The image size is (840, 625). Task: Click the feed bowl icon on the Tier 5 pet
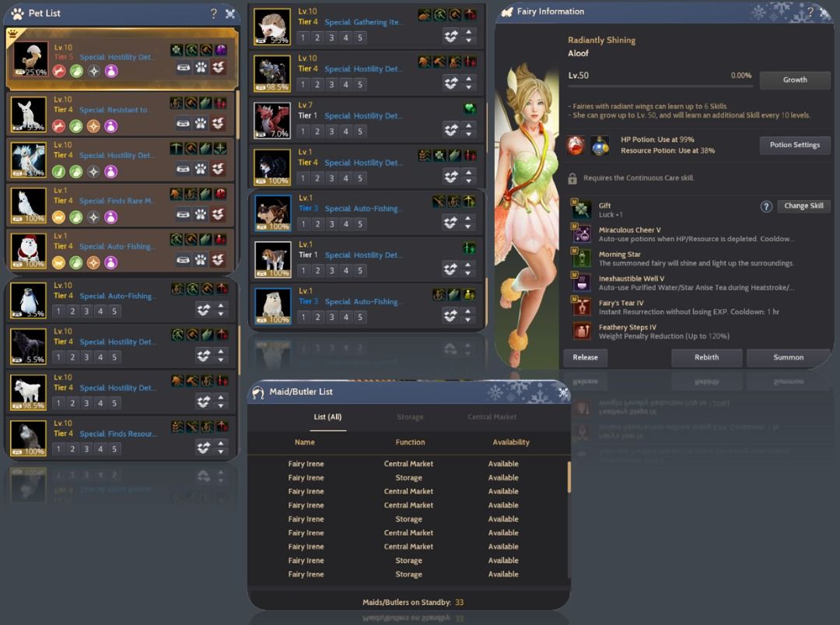pos(184,68)
